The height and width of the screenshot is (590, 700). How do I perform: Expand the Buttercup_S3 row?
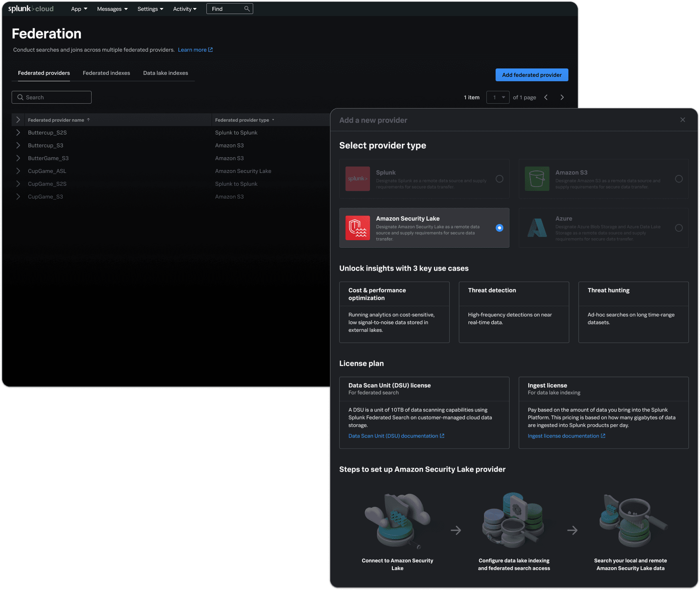18,145
